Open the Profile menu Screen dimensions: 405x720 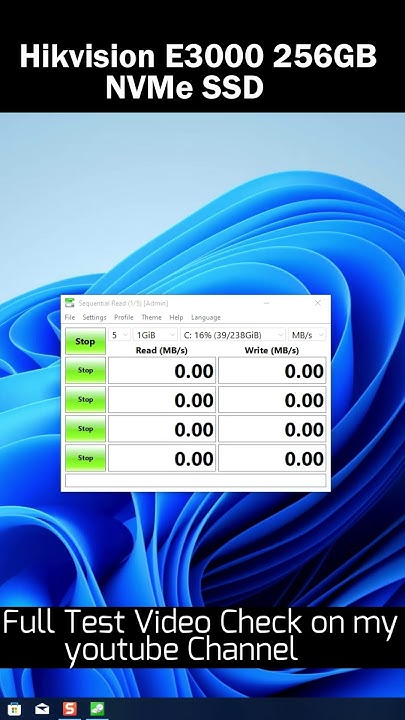[x=124, y=317]
